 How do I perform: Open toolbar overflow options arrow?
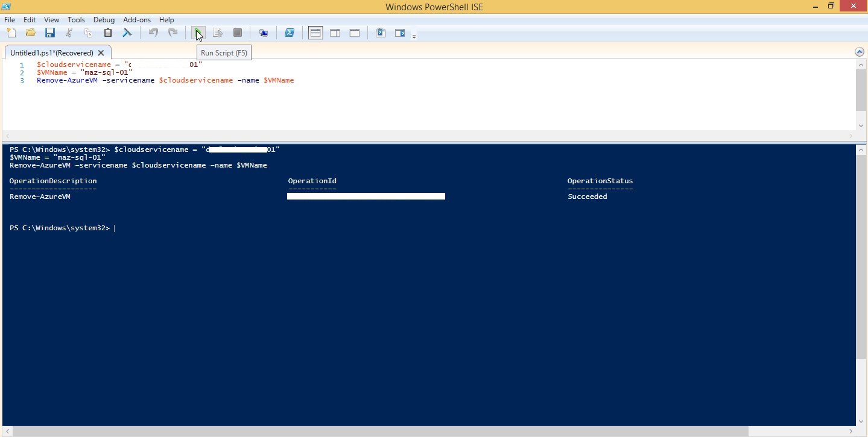(x=414, y=36)
